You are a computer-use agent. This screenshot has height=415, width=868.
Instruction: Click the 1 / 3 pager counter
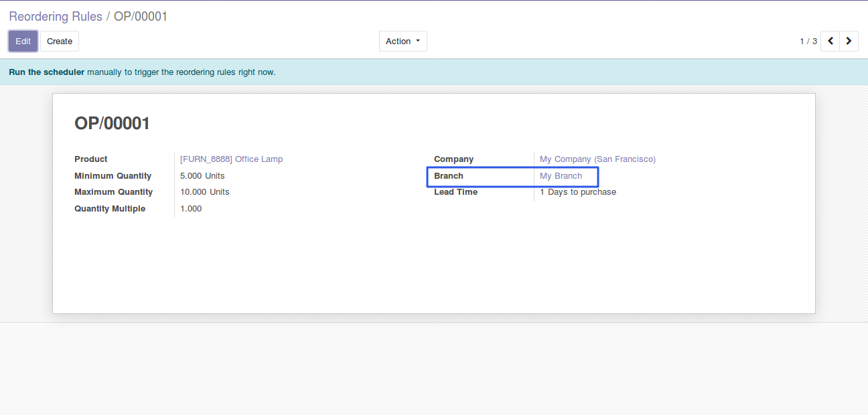pyautogui.click(x=808, y=41)
